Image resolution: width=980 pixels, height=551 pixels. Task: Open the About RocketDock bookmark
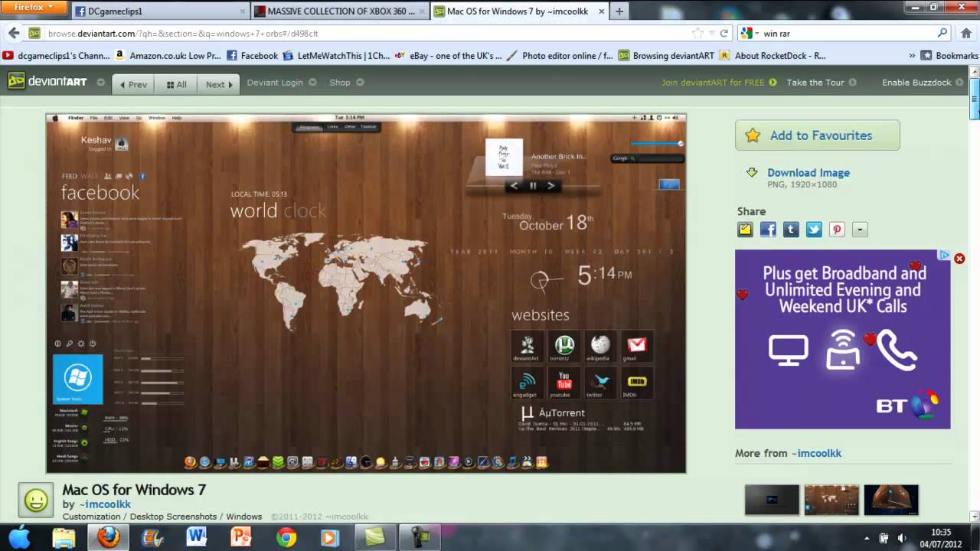pyautogui.click(x=773, y=55)
